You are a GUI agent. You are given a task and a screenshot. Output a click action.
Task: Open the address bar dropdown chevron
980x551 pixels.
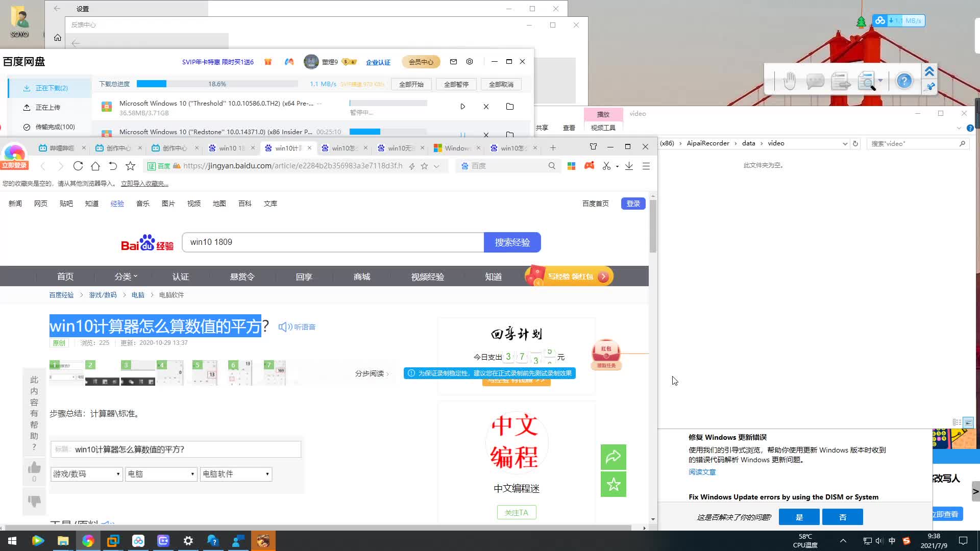pos(436,166)
